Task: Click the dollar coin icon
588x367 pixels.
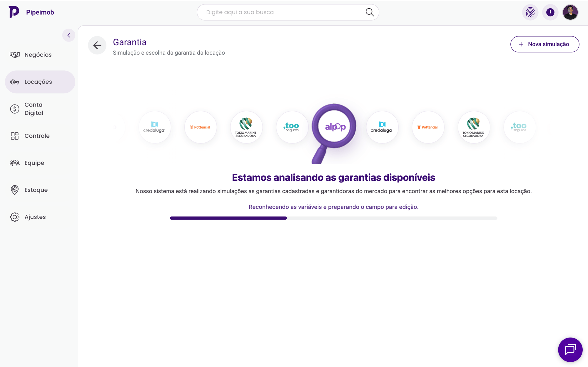Action: coord(15,109)
